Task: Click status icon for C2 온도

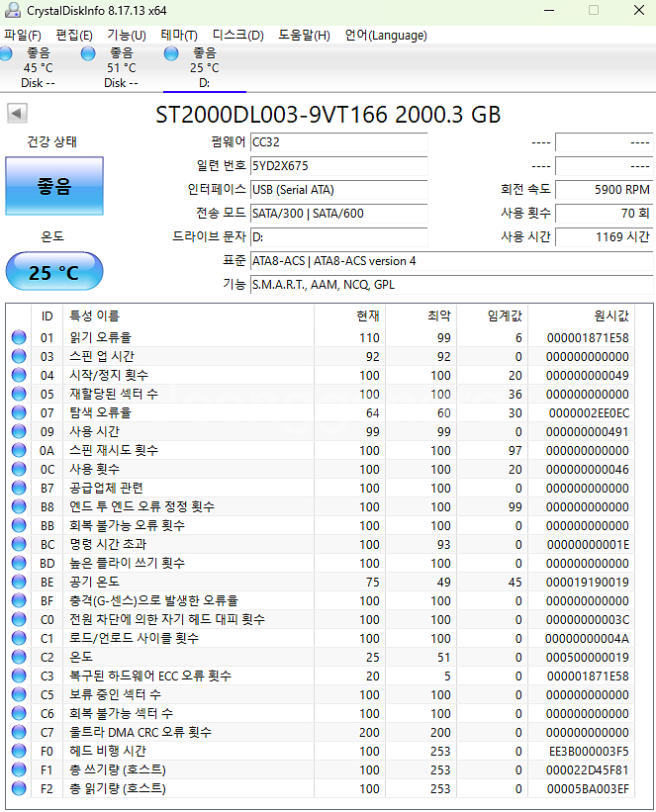Action: (x=19, y=657)
